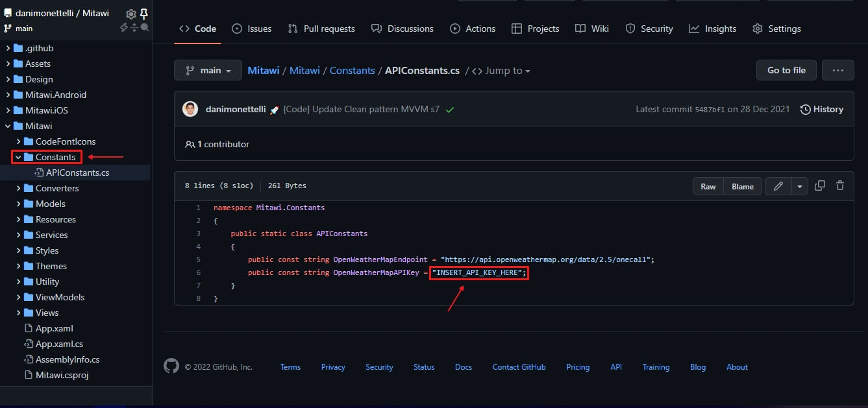868x408 pixels.
Task: Click the pencil edit file icon
Action: (778, 186)
